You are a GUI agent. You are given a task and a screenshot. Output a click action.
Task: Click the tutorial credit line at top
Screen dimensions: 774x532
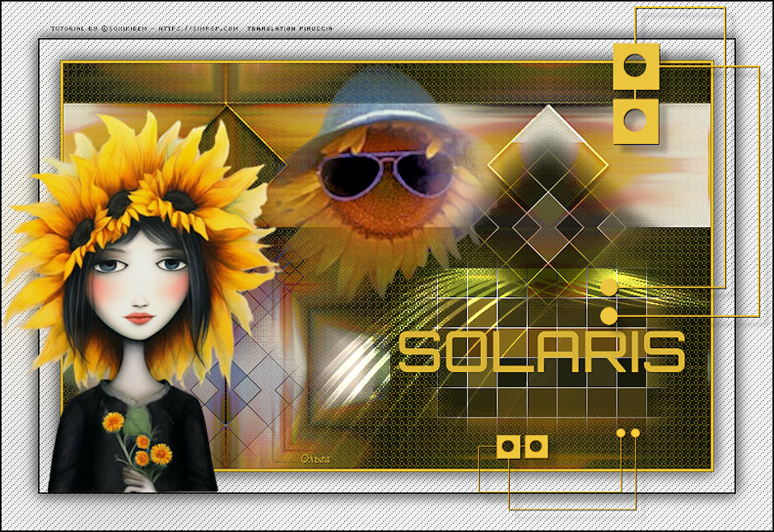click(x=192, y=29)
